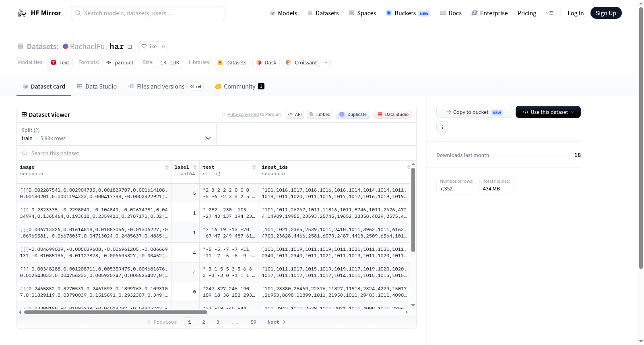644x345 pixels.
Task: Click the HF Mirror logo icon
Action: coord(22,13)
